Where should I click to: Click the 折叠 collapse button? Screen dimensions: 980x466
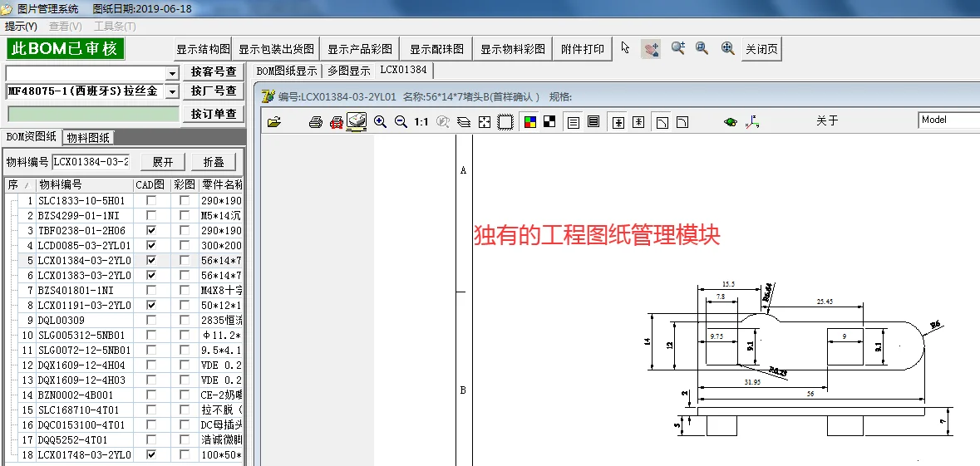point(214,163)
